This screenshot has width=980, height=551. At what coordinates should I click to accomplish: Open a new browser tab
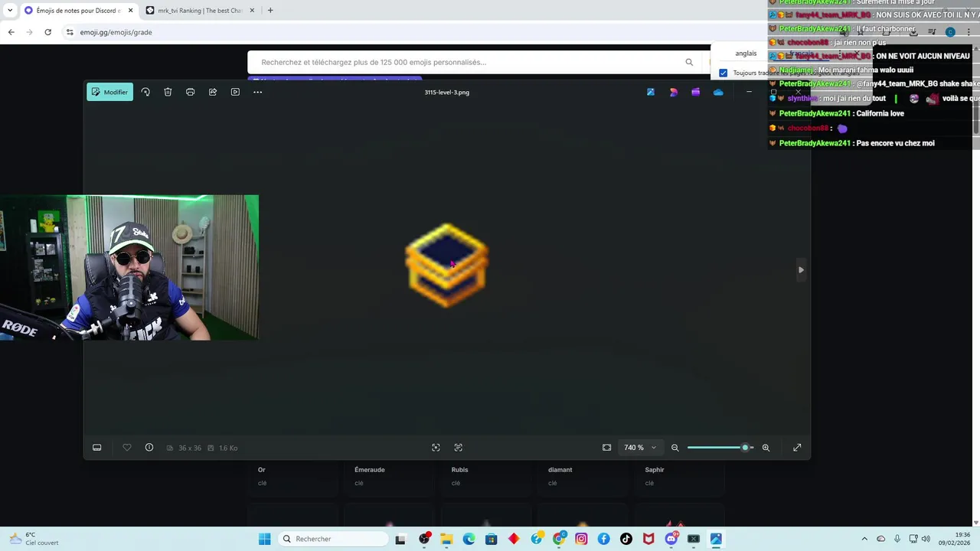pyautogui.click(x=270, y=11)
